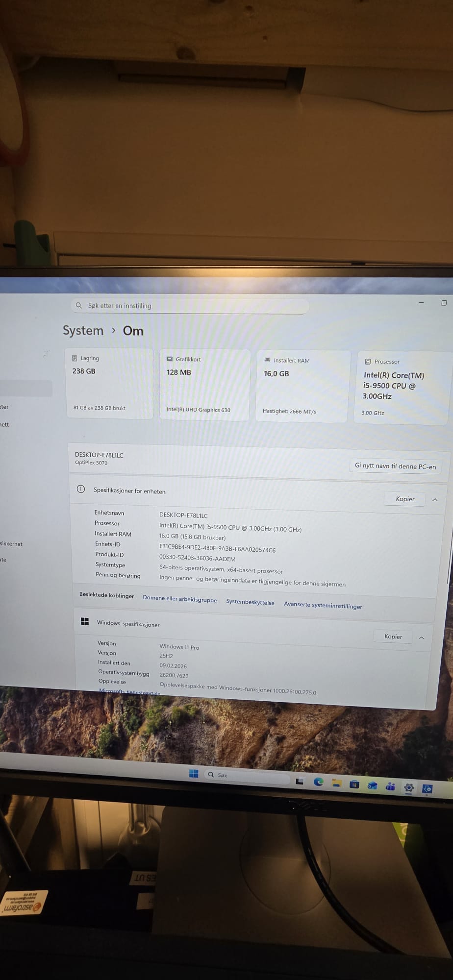
Task: Click the Windows logo beside Windows-spesifikasjoner
Action: (x=85, y=621)
